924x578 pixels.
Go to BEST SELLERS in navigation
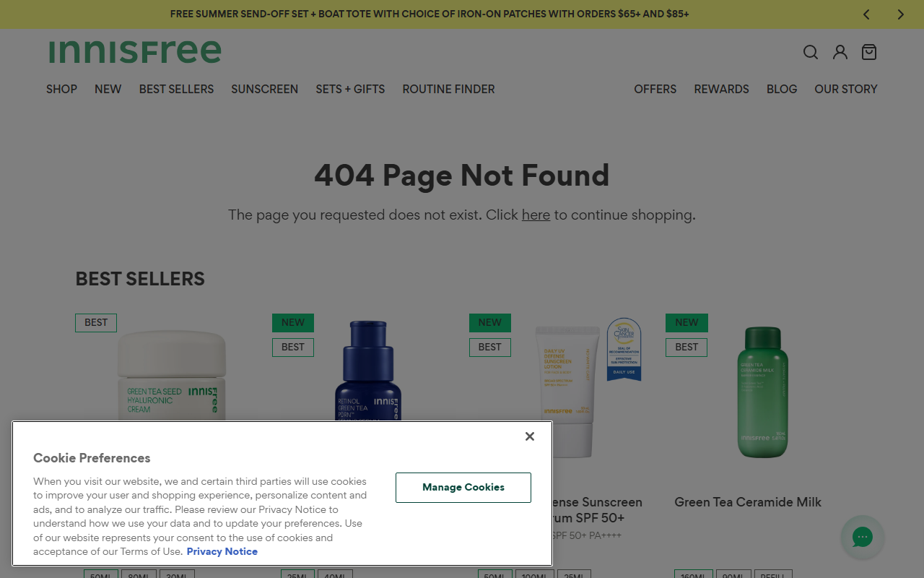click(176, 89)
